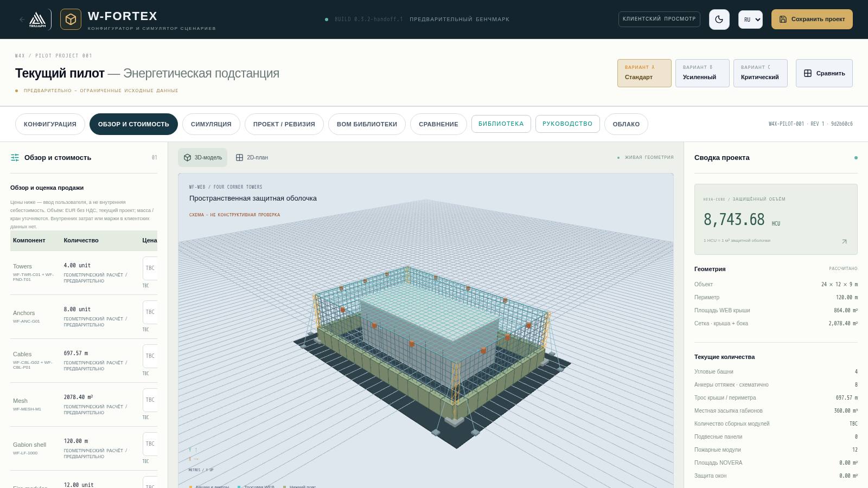Select Вариант B Усиленный
Image resolution: width=868 pixels, height=488 pixels.
pyautogui.click(x=702, y=73)
